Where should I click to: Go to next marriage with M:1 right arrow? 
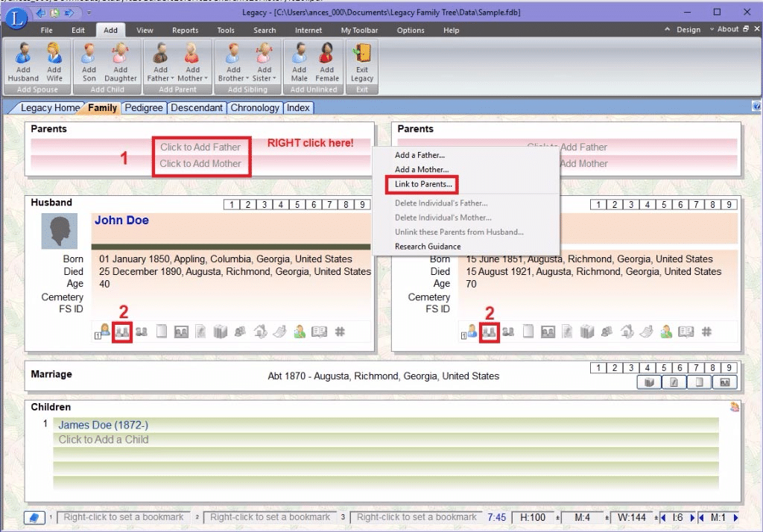(x=735, y=517)
